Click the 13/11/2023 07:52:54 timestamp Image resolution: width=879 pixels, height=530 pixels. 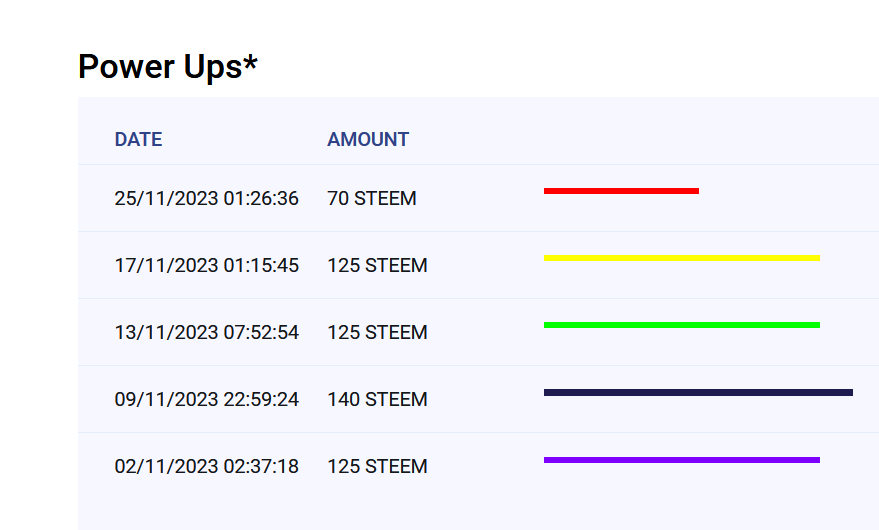pos(206,333)
